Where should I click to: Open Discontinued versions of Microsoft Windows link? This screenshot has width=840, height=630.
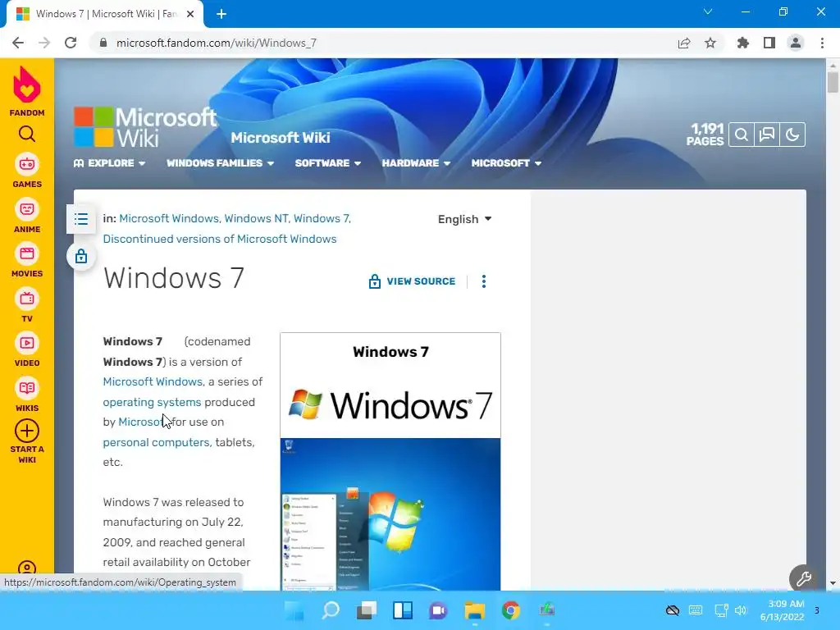(x=220, y=239)
